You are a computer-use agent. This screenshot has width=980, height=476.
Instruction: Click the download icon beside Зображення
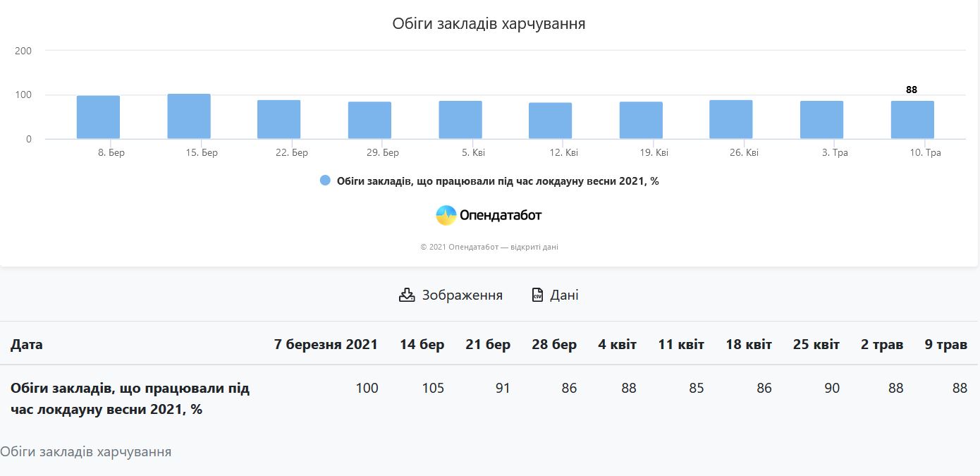tap(405, 295)
